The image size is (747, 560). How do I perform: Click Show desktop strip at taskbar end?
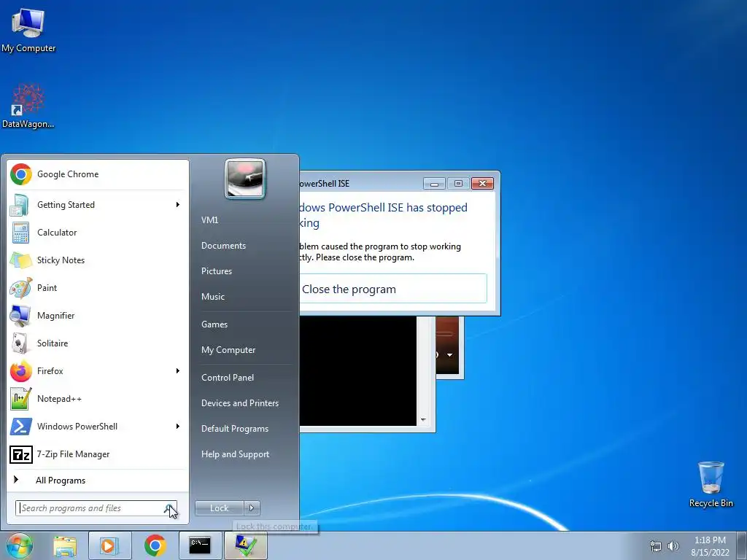pyautogui.click(x=743, y=545)
